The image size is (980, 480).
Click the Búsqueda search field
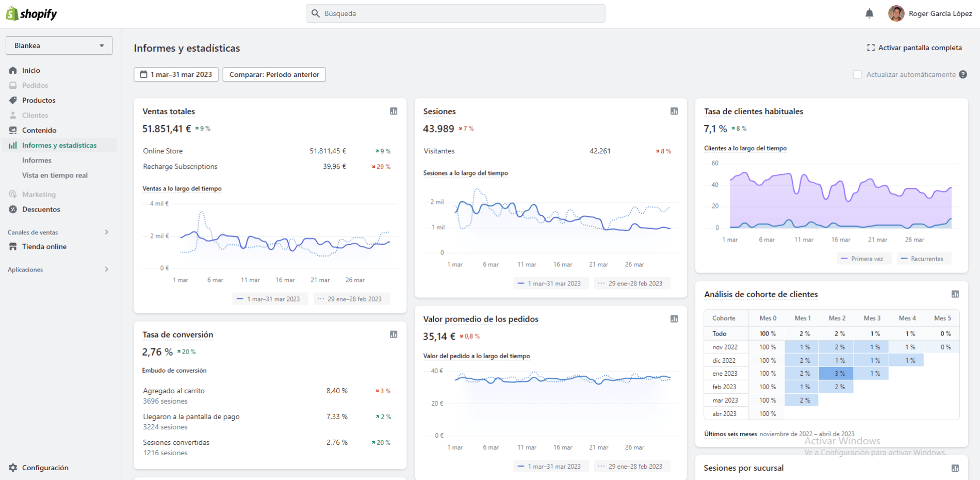(x=455, y=13)
